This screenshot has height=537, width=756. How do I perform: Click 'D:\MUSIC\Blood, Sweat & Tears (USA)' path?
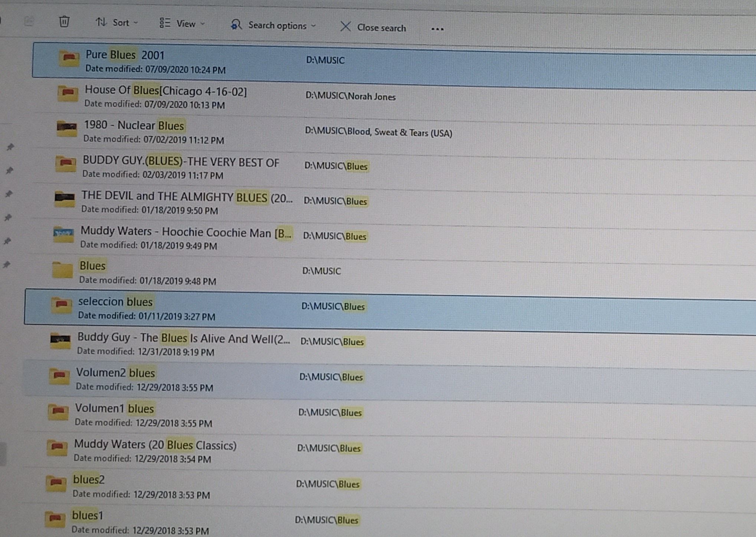pyautogui.click(x=379, y=132)
